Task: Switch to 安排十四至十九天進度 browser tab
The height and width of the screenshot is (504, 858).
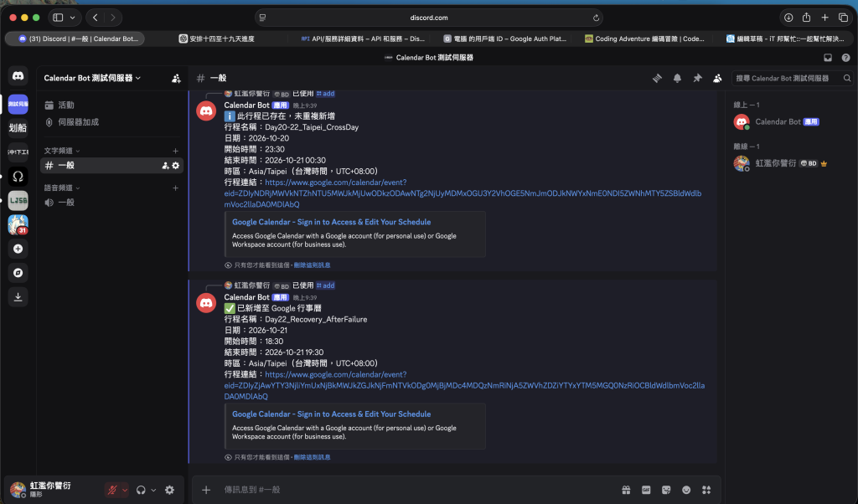Action: [217, 39]
